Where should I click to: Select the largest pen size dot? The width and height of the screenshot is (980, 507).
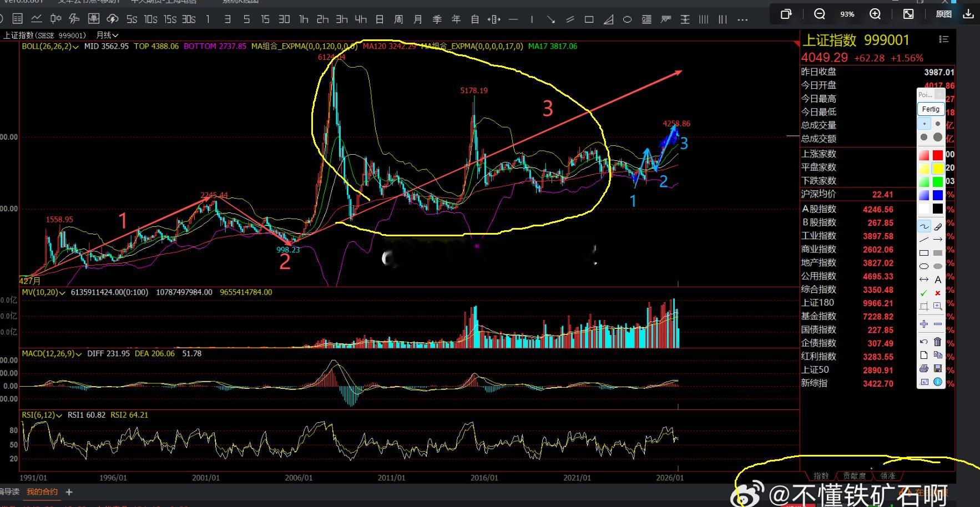(938, 137)
